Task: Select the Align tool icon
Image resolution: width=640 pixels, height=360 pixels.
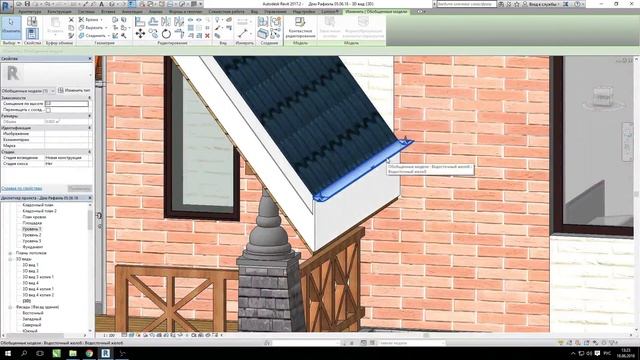Action: point(140,22)
